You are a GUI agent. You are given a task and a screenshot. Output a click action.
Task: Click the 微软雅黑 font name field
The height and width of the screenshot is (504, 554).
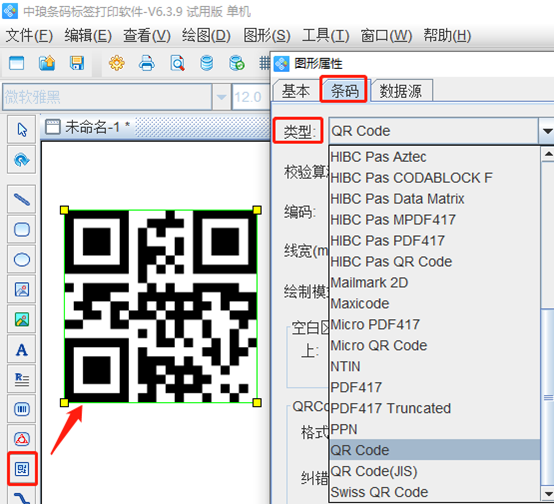tap(107, 97)
